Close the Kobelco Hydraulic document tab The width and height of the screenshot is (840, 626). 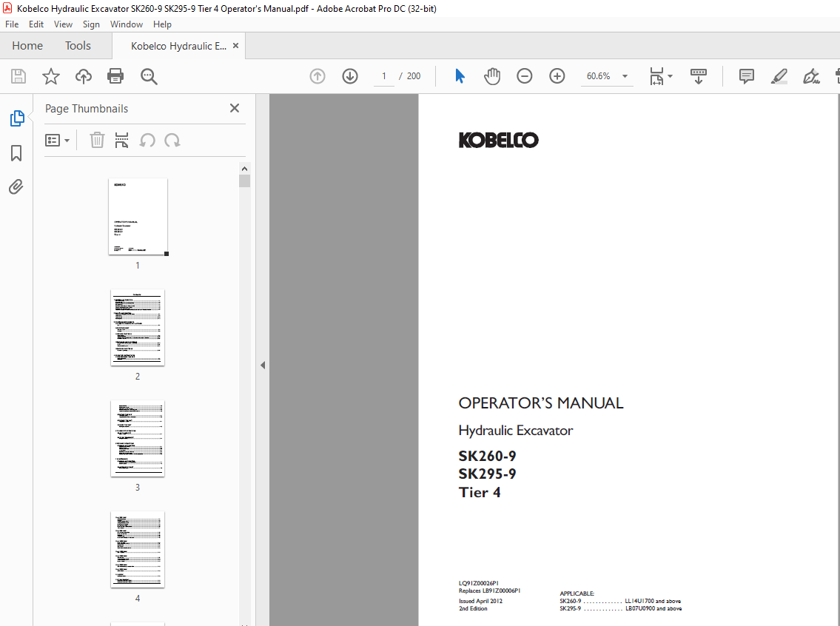pos(235,46)
